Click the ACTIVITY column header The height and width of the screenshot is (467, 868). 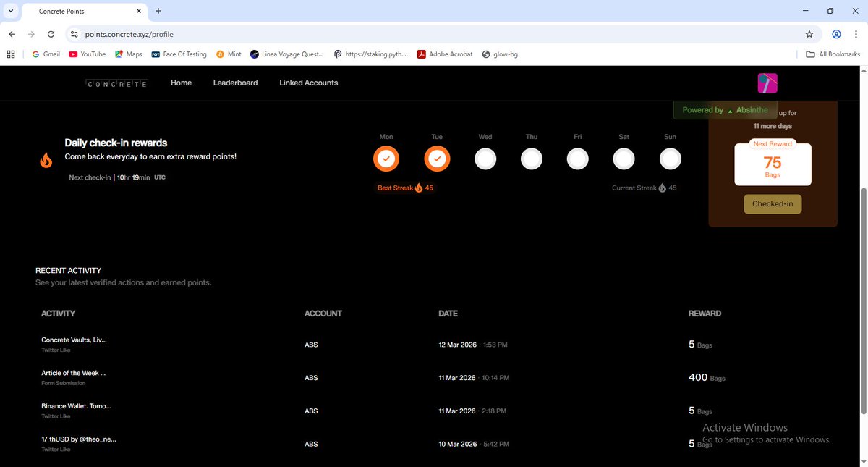(x=58, y=314)
